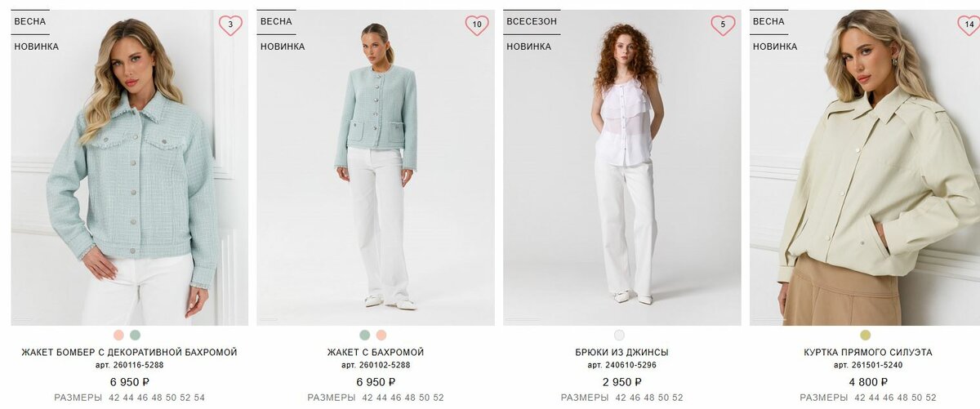Viewport: 980px width, 409px height.
Task: Click the beige jacket model photo
Action: click(x=866, y=167)
